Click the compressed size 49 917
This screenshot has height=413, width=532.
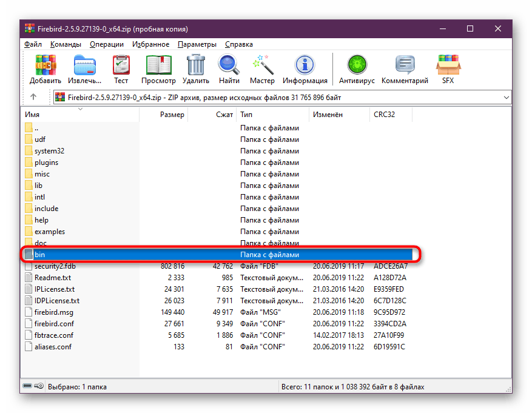(223, 312)
